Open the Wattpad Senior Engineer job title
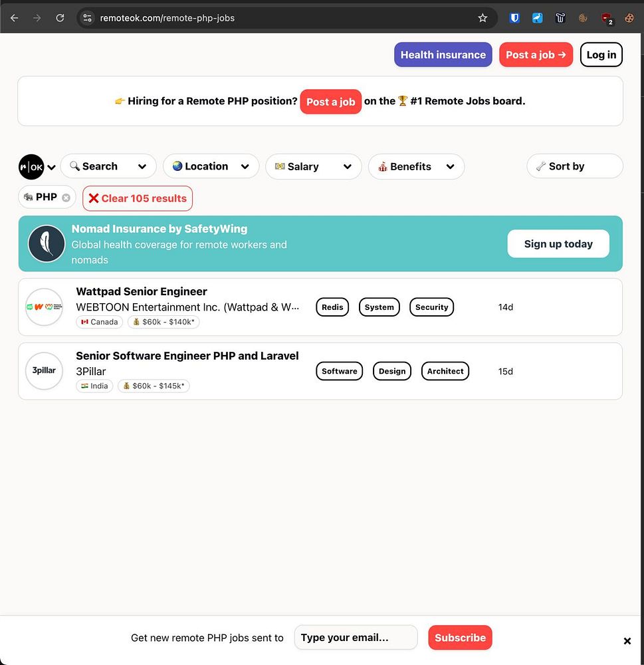Viewport: 644px width, 665px height. (142, 291)
